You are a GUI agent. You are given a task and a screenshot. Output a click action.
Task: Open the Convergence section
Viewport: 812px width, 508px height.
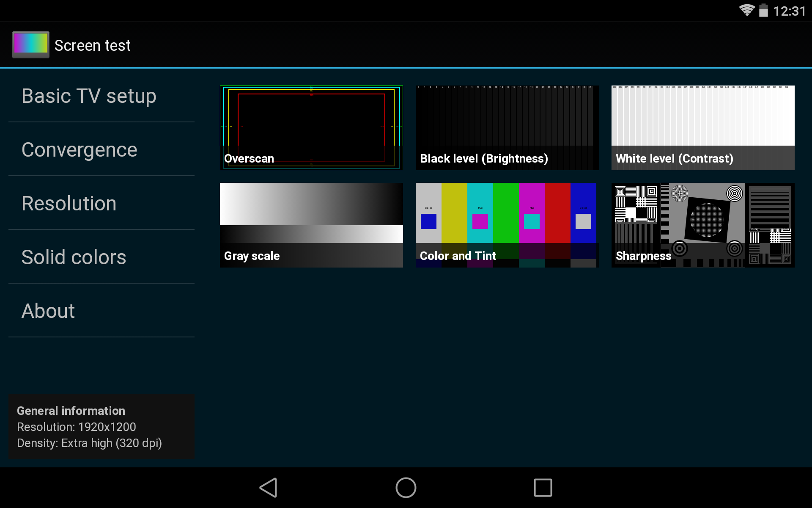(80, 150)
